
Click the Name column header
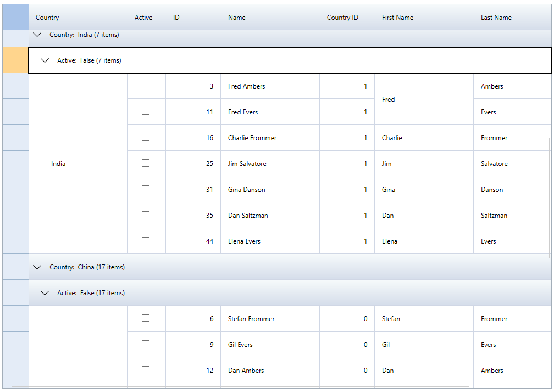click(x=237, y=18)
